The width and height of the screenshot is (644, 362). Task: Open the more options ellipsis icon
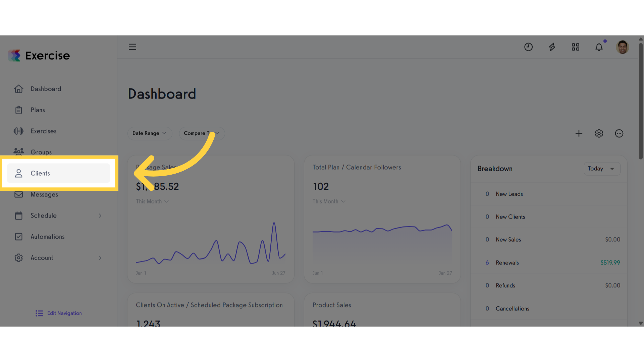point(619,133)
